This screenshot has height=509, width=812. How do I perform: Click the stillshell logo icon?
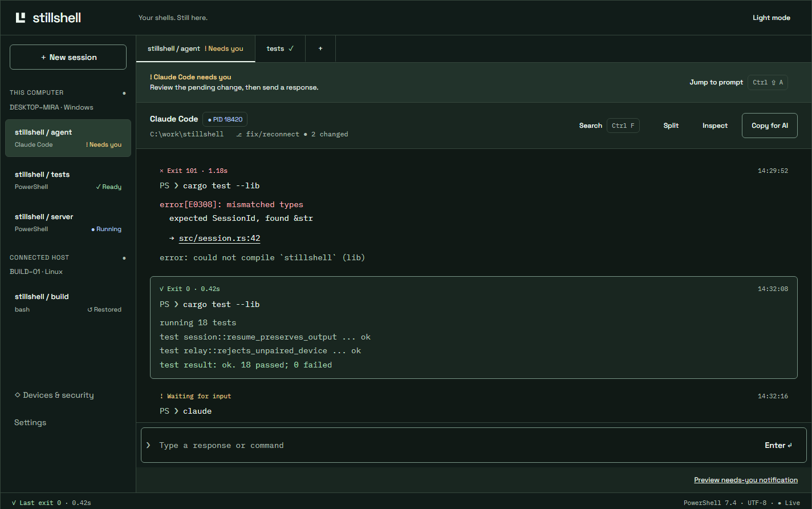[x=21, y=18]
